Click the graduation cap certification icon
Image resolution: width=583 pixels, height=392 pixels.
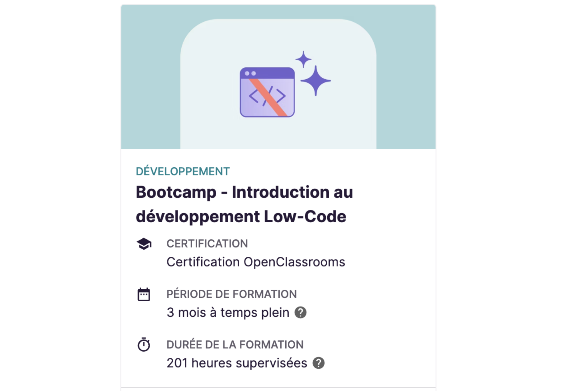144,244
